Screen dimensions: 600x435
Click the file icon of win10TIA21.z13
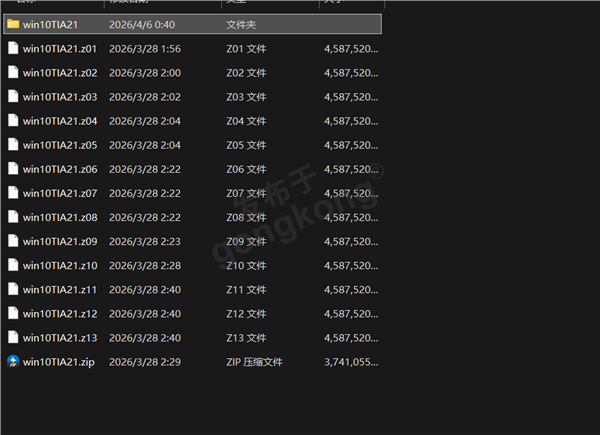pos(13,337)
